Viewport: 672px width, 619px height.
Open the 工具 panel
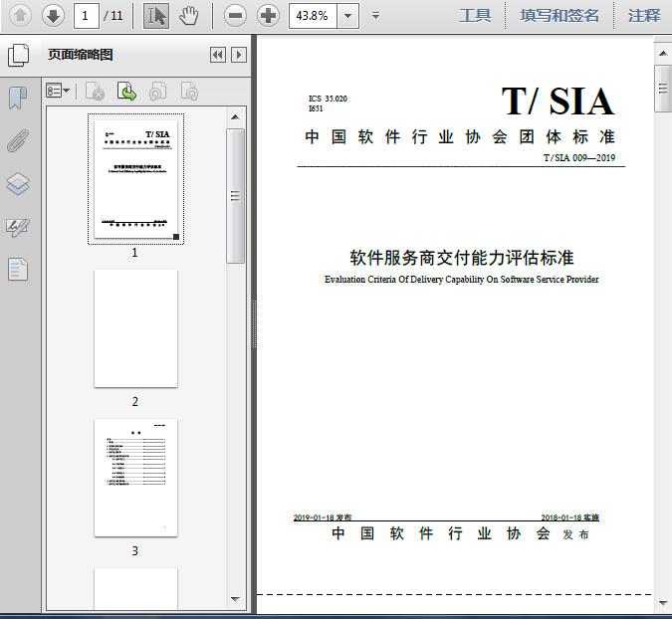point(475,16)
